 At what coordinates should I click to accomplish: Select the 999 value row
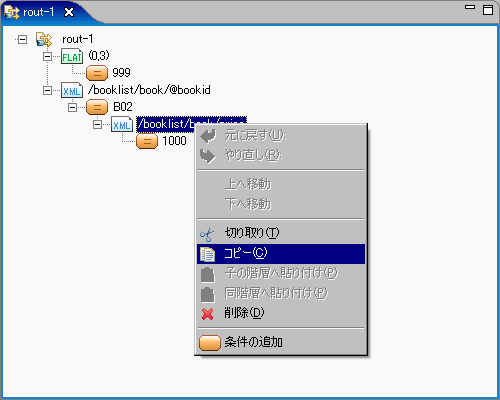point(121,73)
